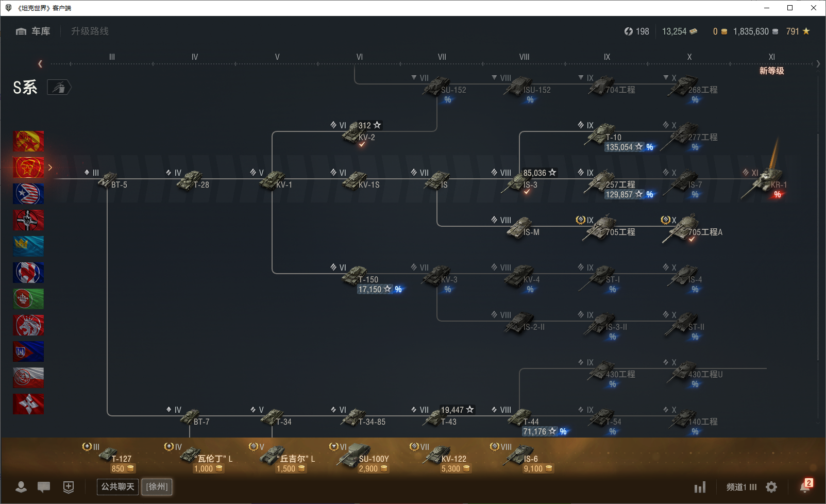Select the T-28 tank node
The height and width of the screenshot is (504, 826).
pyautogui.click(x=190, y=180)
